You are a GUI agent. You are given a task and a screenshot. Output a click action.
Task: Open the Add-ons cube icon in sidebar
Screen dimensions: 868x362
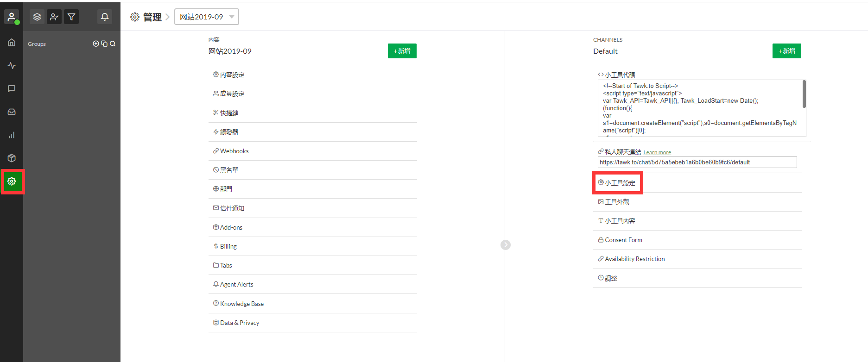tap(12, 158)
